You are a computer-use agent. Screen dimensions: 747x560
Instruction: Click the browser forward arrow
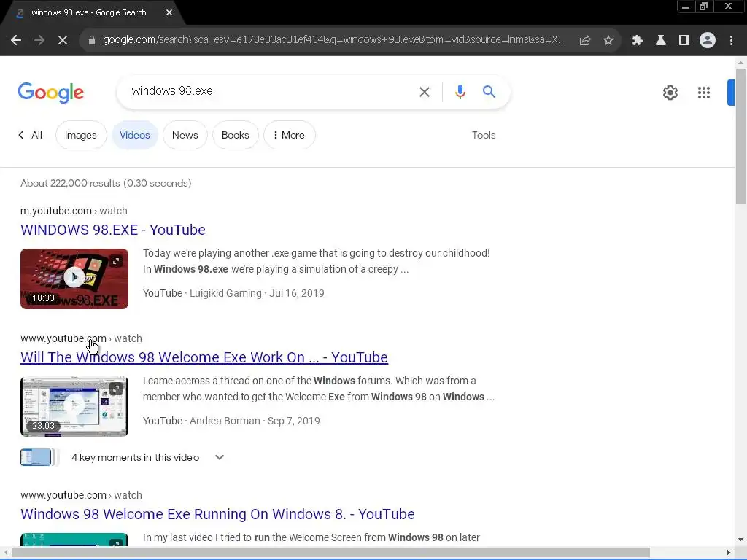pyautogui.click(x=39, y=41)
